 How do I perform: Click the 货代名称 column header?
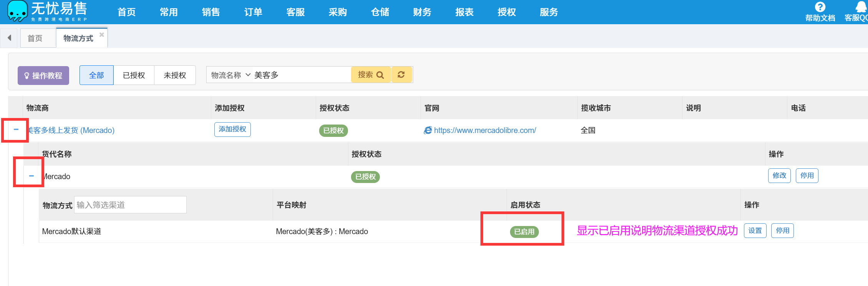[x=57, y=154]
